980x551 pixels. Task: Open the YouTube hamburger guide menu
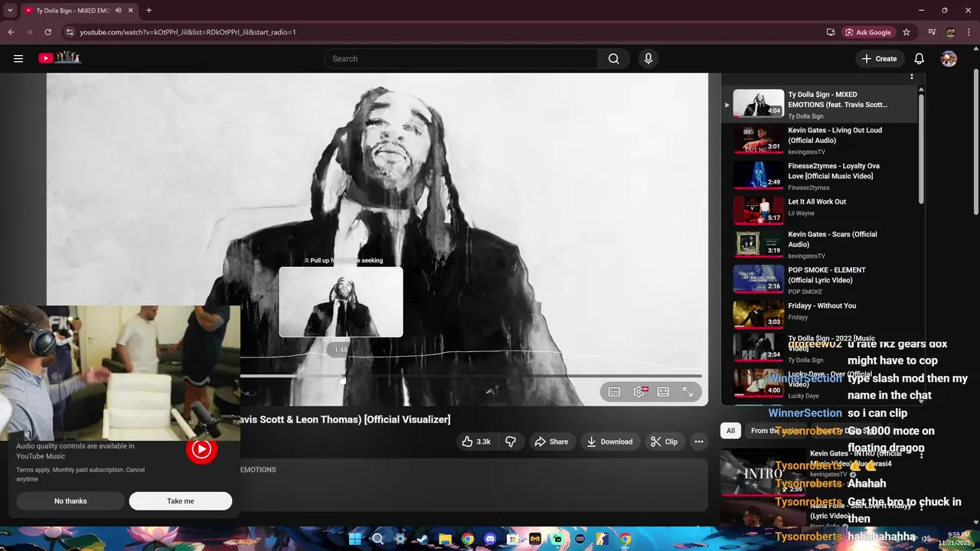[18, 58]
